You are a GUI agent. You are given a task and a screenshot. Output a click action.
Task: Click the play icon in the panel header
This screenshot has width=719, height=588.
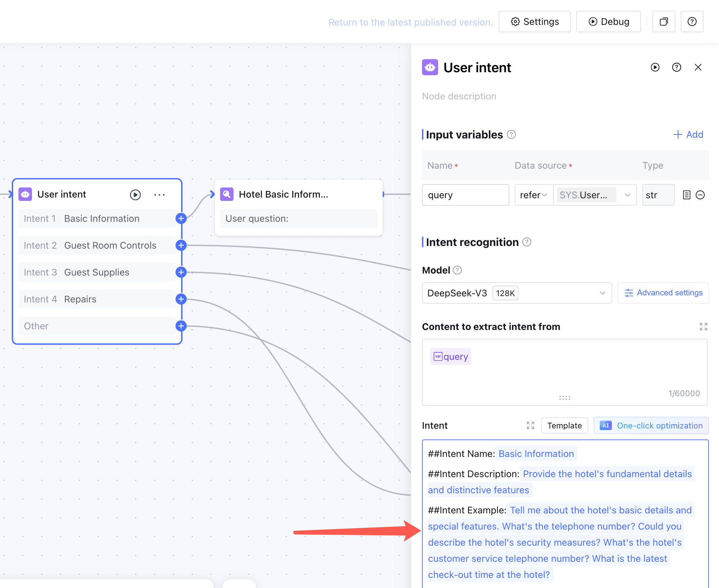[654, 68]
